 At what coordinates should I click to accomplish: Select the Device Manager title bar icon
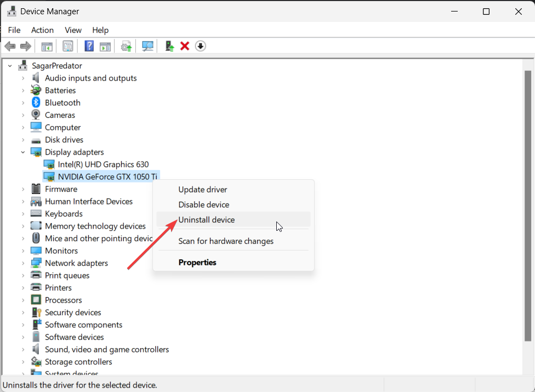12,12
